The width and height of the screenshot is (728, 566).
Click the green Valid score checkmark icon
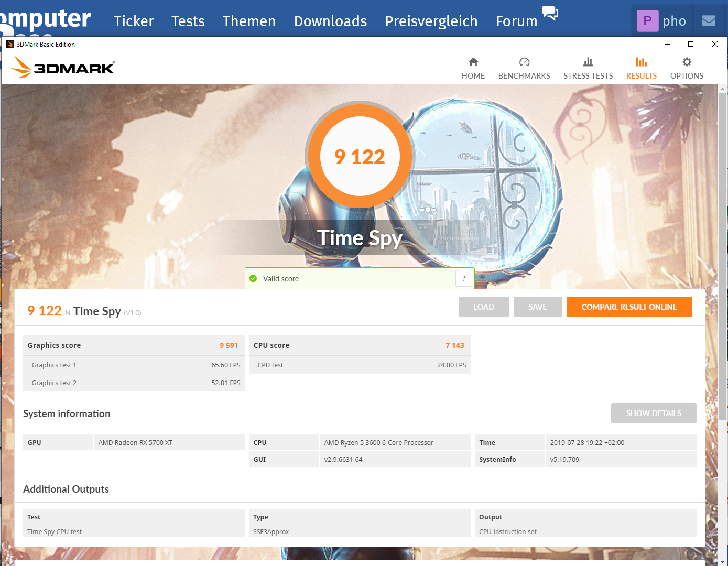coord(253,278)
